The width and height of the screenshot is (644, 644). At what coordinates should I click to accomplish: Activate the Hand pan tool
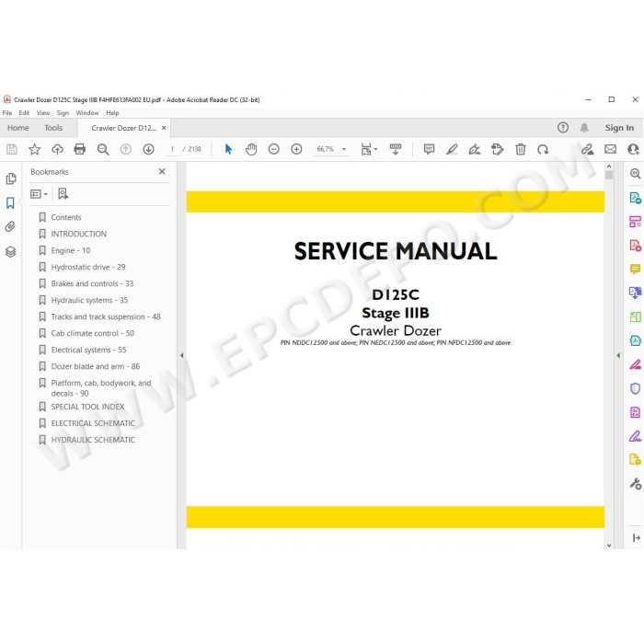(x=251, y=149)
